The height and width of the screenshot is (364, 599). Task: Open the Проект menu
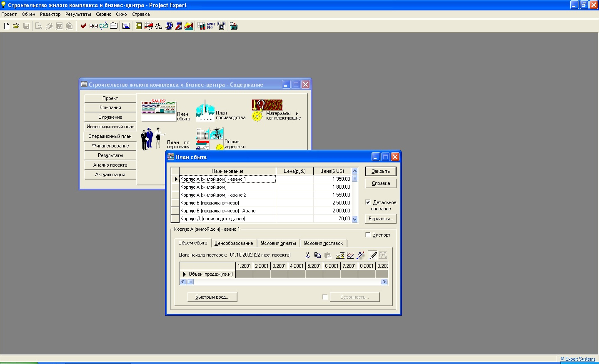coord(9,14)
